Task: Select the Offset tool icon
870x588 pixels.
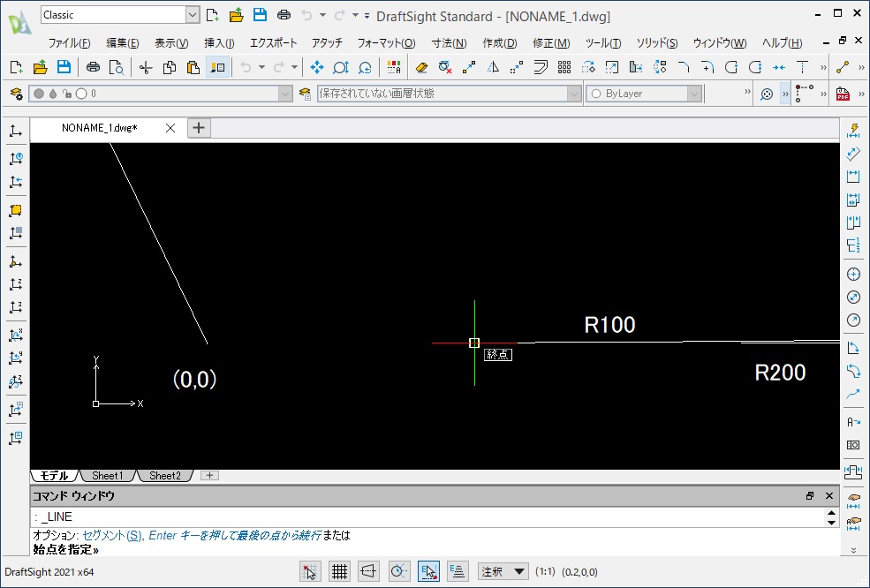Action: coord(541,68)
